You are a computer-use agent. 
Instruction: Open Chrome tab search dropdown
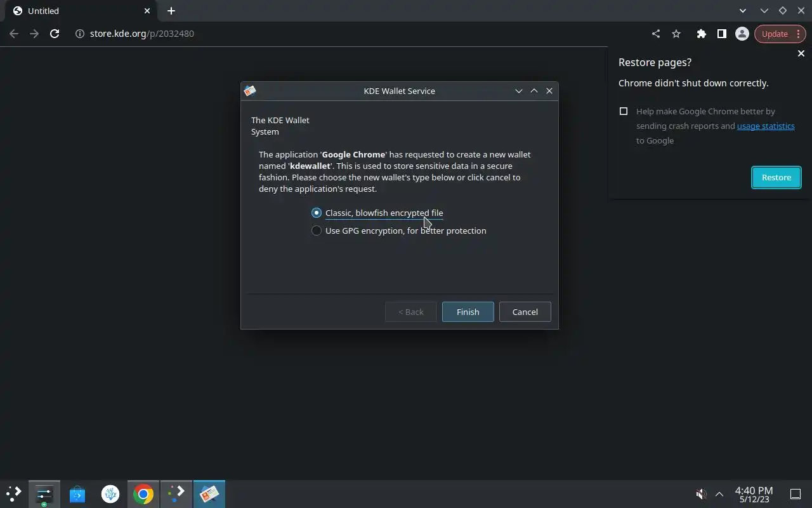coord(743,11)
